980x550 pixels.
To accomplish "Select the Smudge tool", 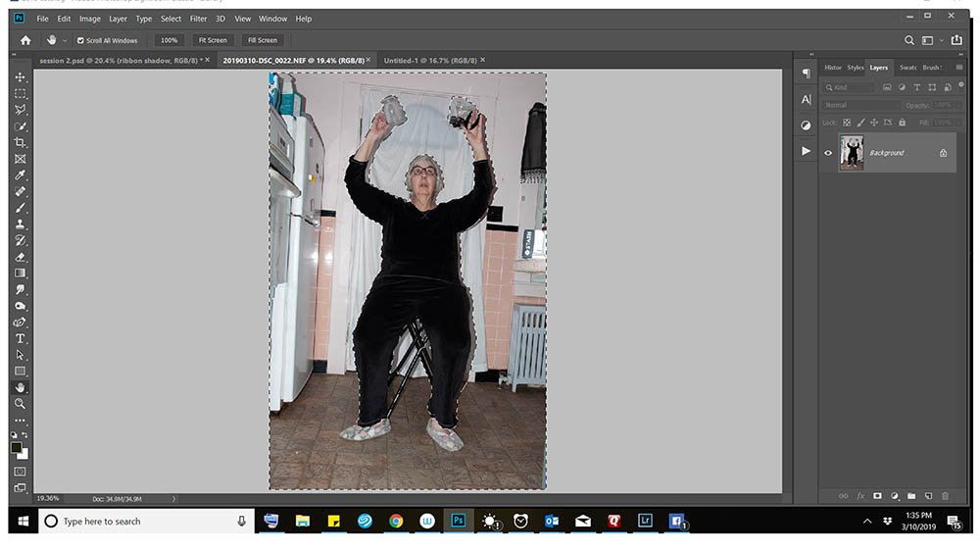I will click(x=20, y=289).
